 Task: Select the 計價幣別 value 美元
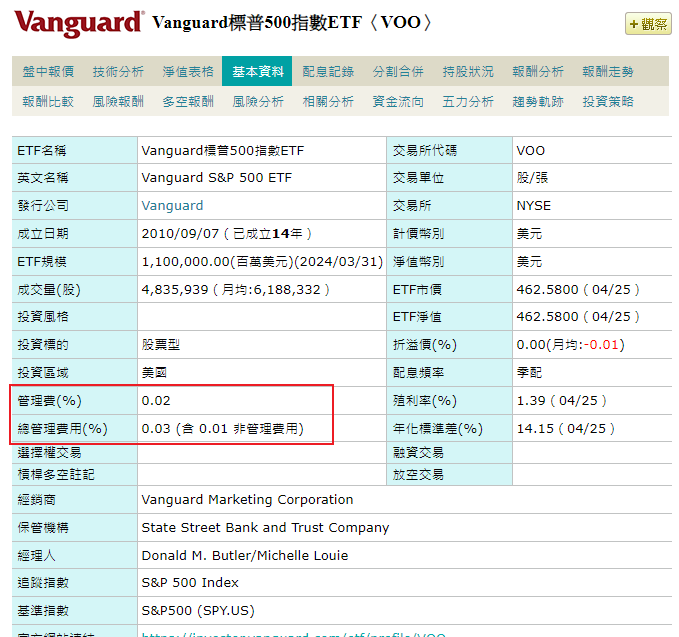coord(529,233)
